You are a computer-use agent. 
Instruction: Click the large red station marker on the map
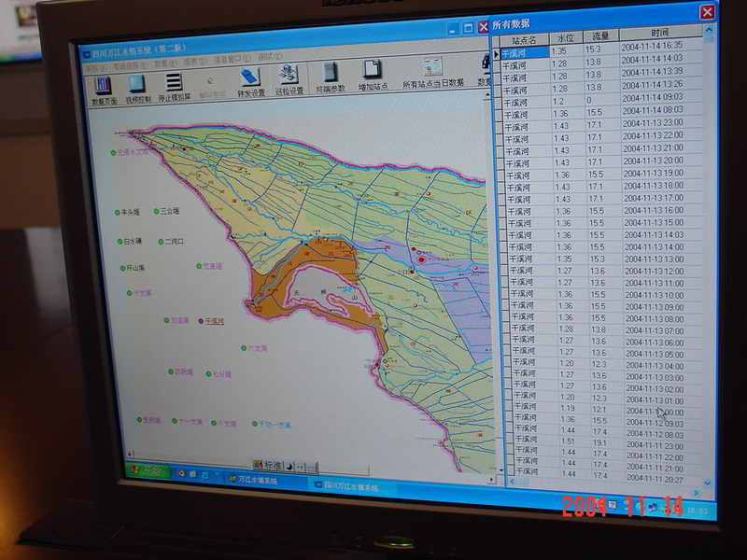pyautogui.click(x=421, y=259)
